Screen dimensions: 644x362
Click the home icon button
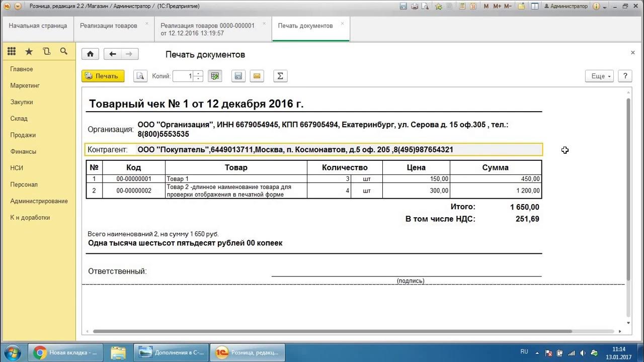(x=90, y=54)
